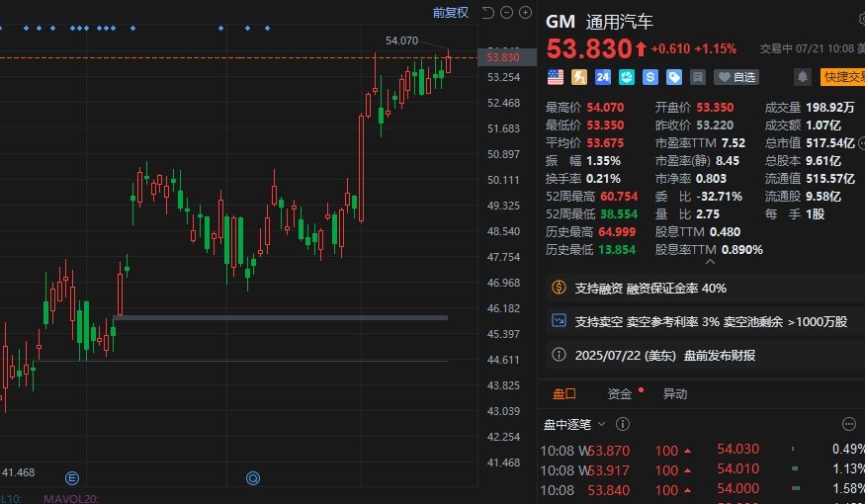Click the blue dollar sign icon

649,77
